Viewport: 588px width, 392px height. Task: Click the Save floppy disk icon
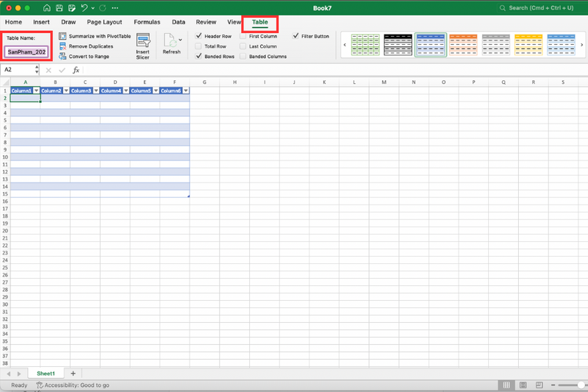tap(60, 8)
